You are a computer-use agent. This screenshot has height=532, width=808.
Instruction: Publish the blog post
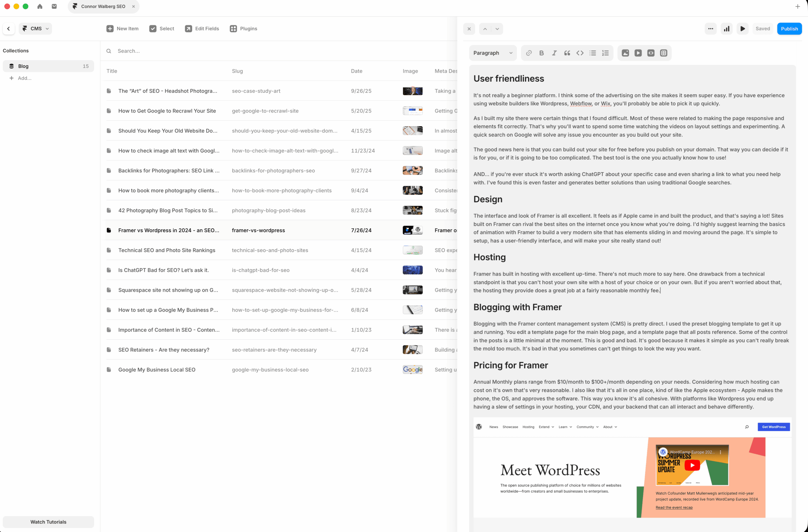(789, 28)
